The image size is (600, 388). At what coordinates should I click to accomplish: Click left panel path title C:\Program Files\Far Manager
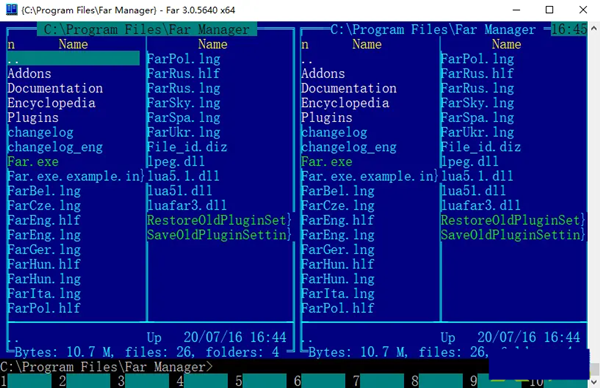147,29
